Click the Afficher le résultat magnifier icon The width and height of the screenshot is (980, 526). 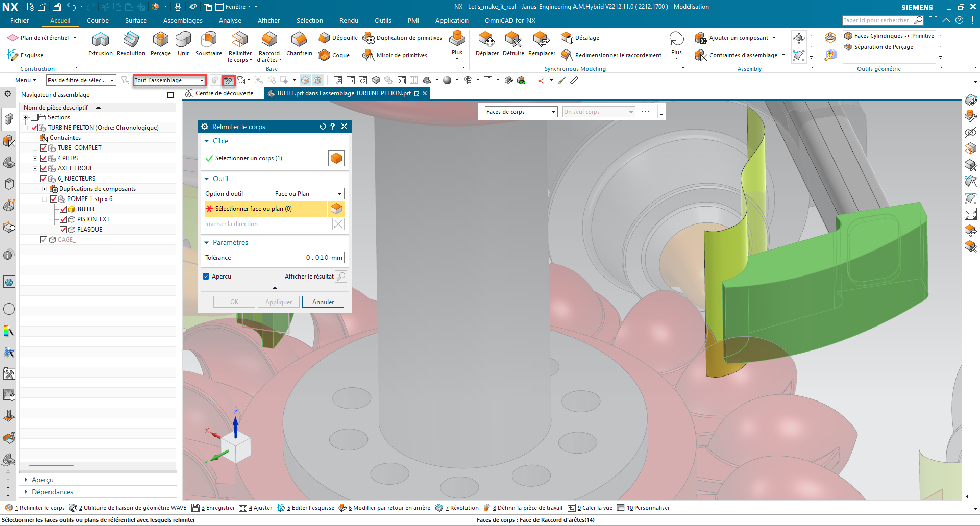point(341,277)
